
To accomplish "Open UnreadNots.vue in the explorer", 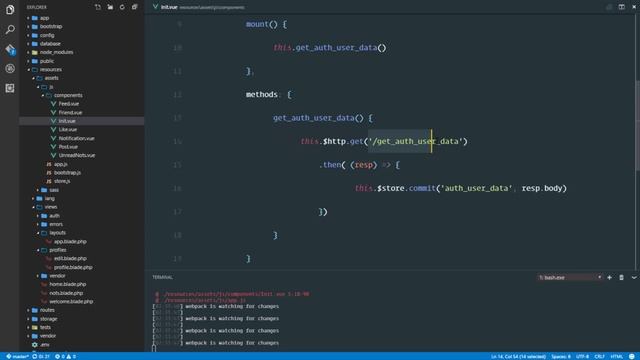I will tap(77, 155).
